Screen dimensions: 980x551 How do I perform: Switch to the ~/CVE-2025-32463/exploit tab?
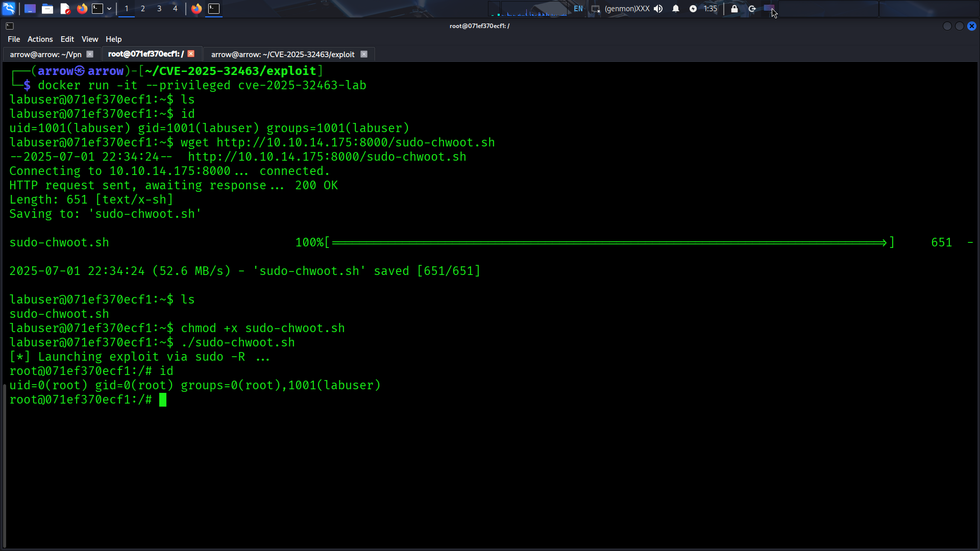[283, 54]
